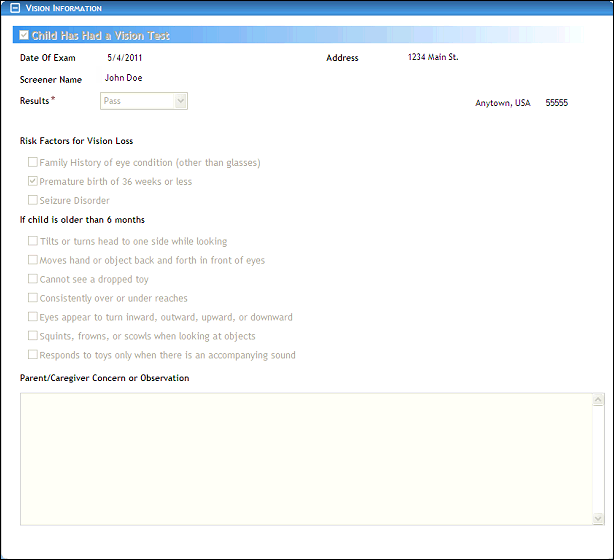Click the Screener Name John Doe

[x=123, y=78]
